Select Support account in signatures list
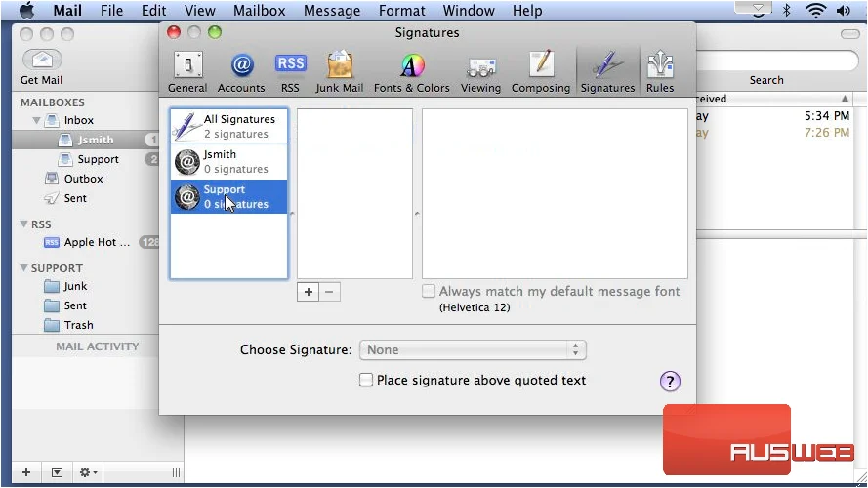868x488 pixels. click(x=228, y=196)
